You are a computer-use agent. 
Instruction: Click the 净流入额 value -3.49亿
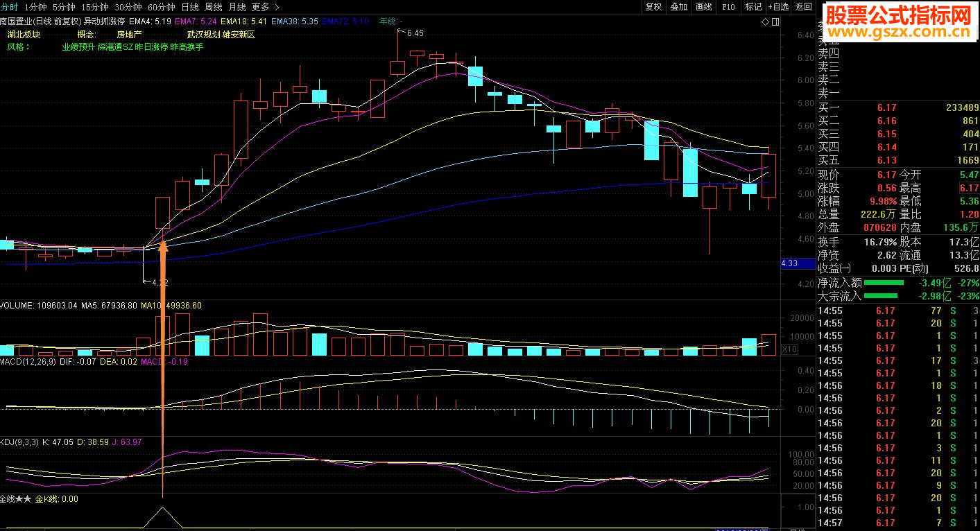tap(934, 283)
